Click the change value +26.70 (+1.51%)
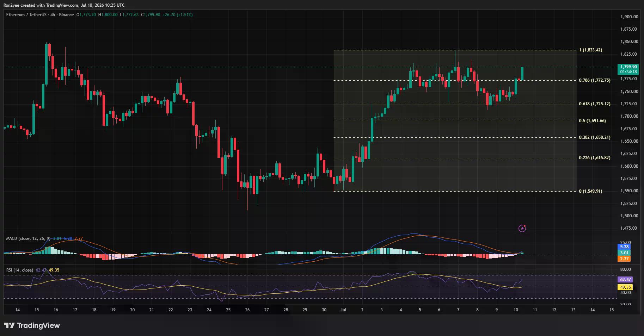The width and height of the screenshot is (644, 336). pyautogui.click(x=178, y=15)
